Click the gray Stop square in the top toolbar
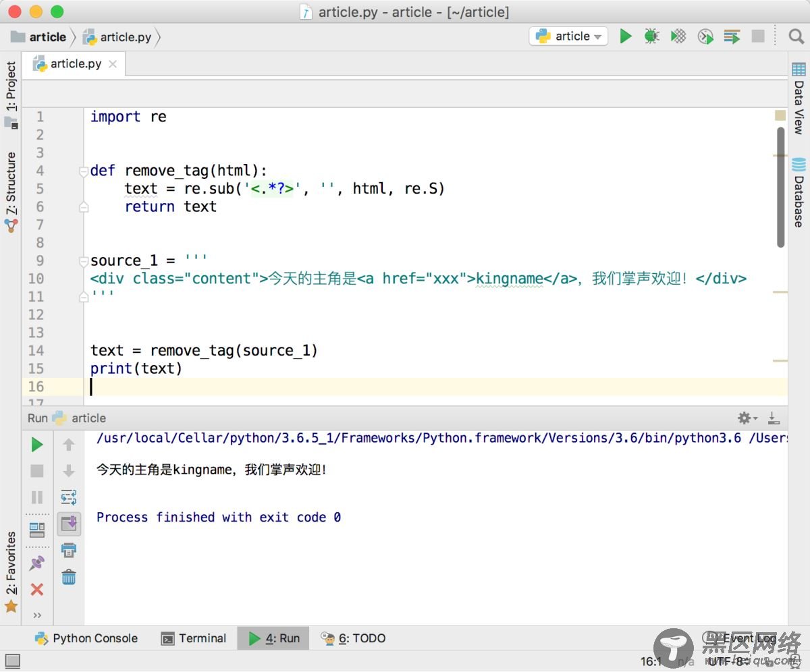Viewport: 810px width, 672px height. click(x=758, y=36)
